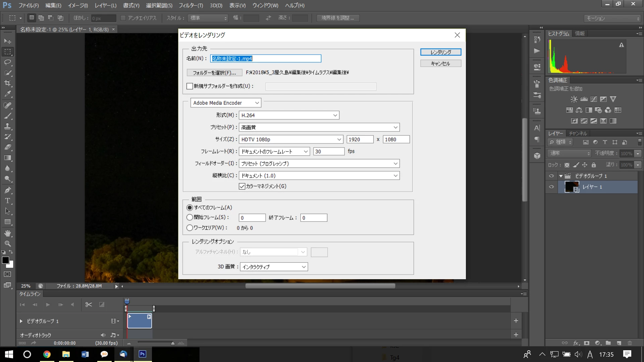Uncheck the カラーマネジメント checkbox
644x362 pixels.
click(x=242, y=186)
